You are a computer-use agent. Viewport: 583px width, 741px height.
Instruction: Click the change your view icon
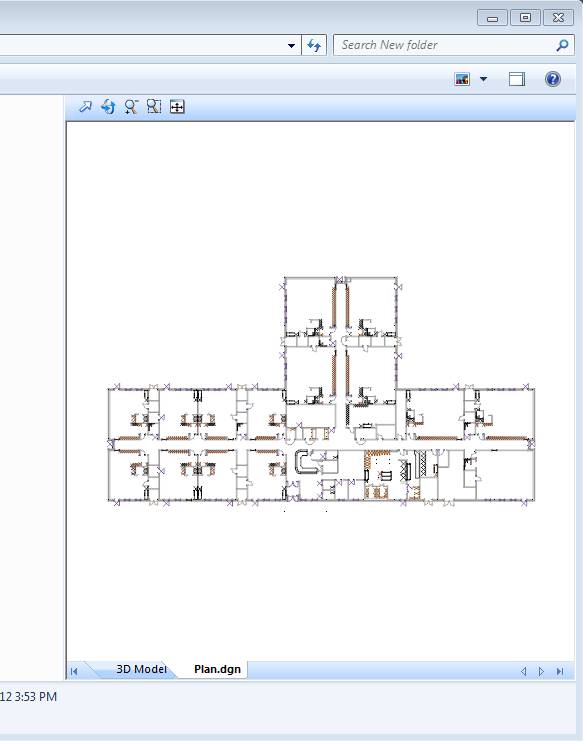pos(462,79)
